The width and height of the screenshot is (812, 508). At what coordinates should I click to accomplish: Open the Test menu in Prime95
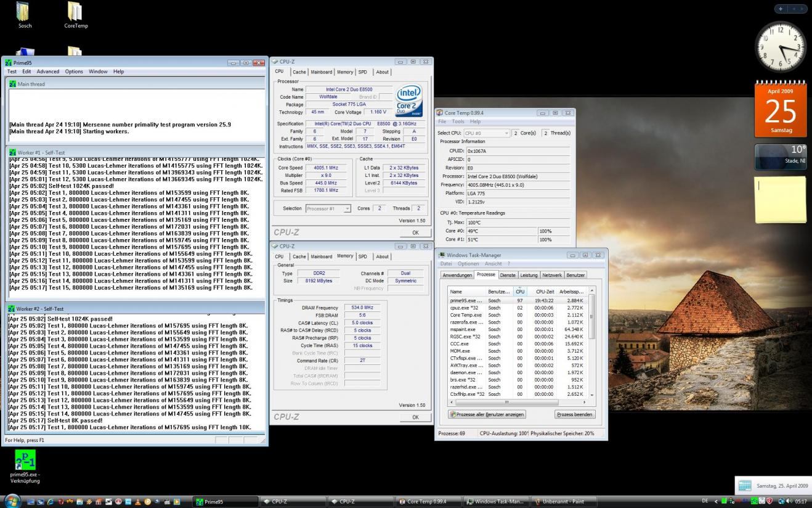click(12, 72)
